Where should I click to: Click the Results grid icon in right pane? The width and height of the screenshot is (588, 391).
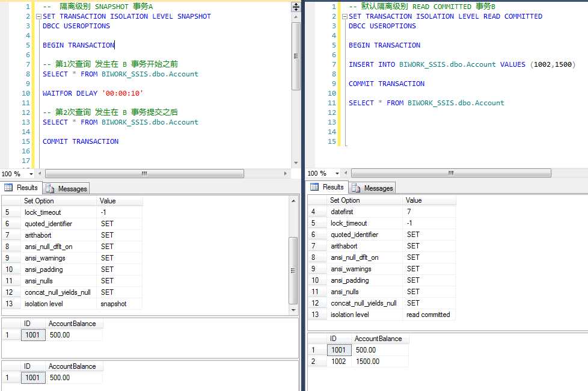(315, 187)
